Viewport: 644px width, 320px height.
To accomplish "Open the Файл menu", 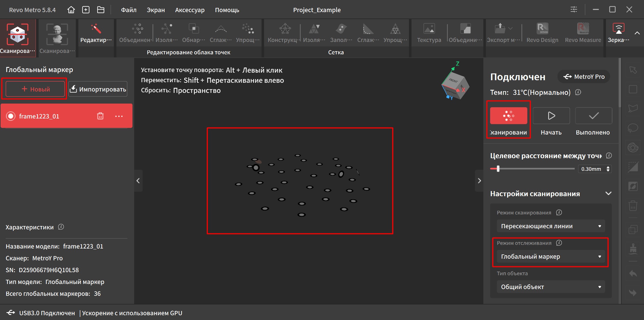I will (x=129, y=10).
